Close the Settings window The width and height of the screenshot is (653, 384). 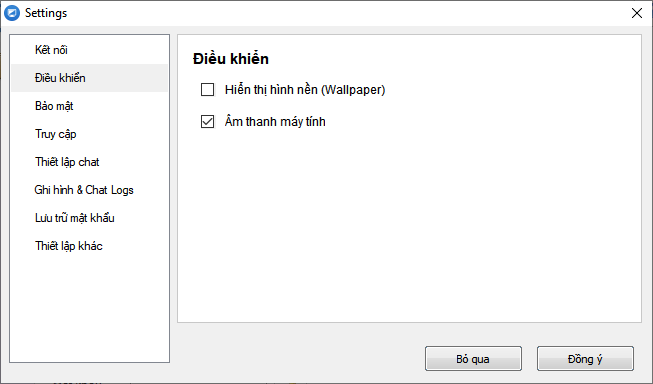coord(636,13)
